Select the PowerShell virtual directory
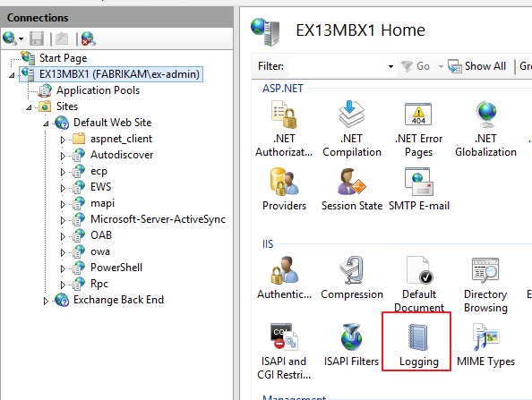 pyautogui.click(x=116, y=268)
